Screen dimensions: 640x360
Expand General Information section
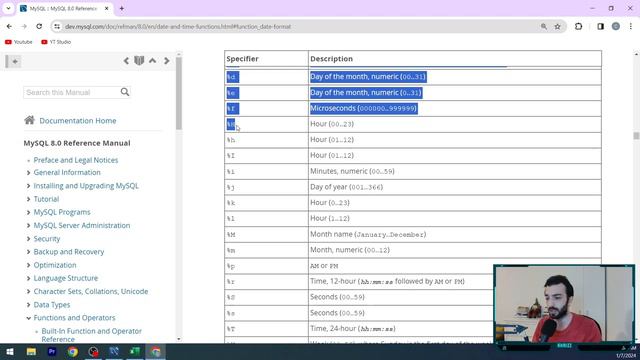click(29, 173)
